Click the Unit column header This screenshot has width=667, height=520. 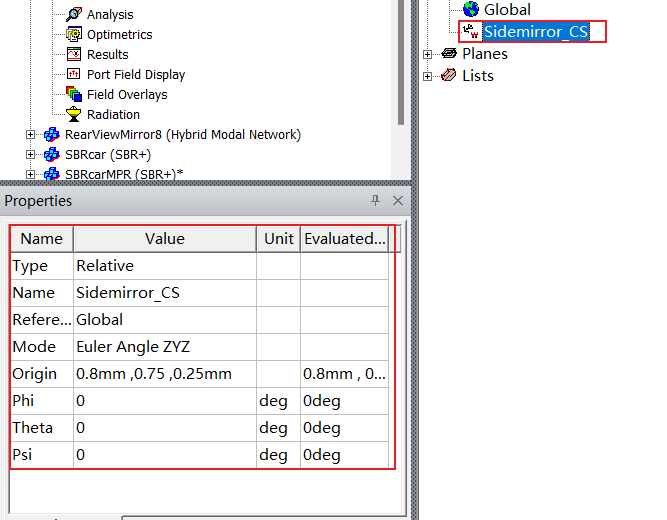click(279, 239)
